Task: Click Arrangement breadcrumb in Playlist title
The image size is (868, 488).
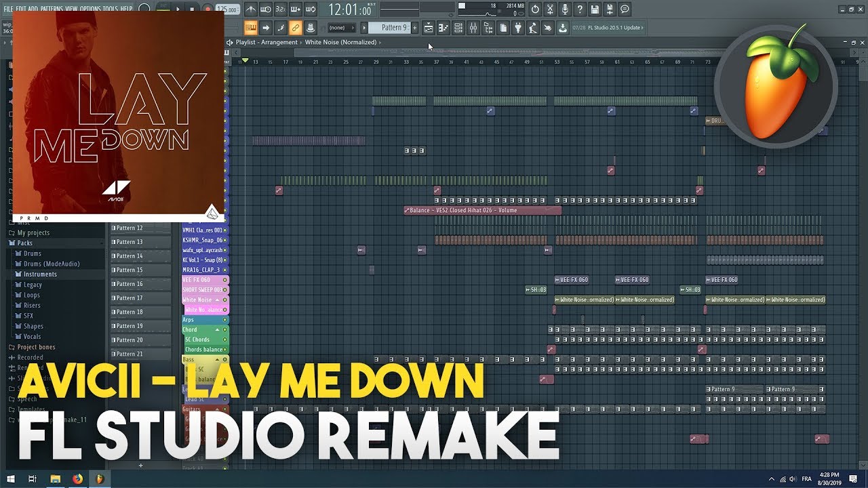Action: (x=279, y=42)
